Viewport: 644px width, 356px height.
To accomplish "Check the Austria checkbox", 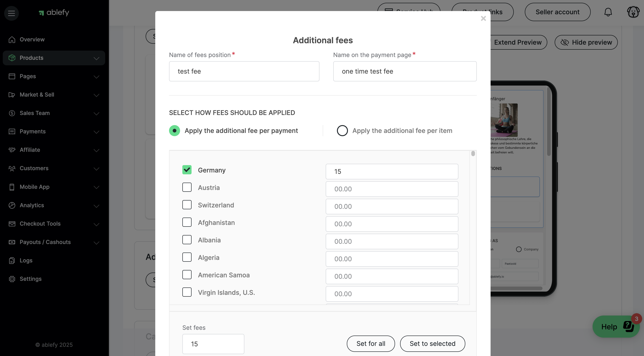I will [x=187, y=187].
